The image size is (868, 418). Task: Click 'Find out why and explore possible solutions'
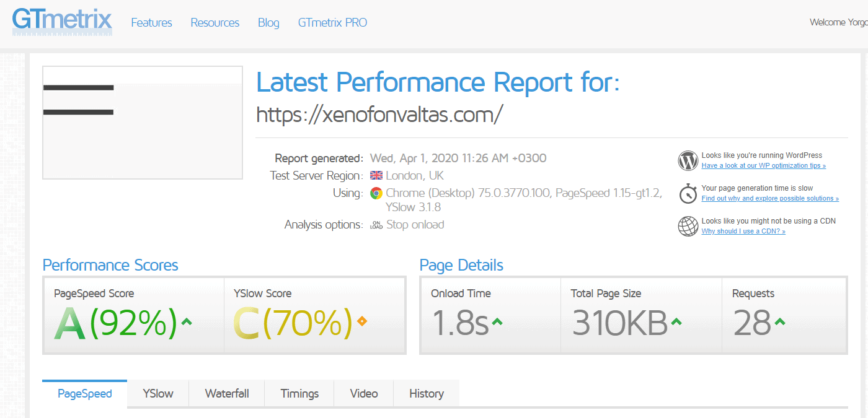click(x=770, y=199)
